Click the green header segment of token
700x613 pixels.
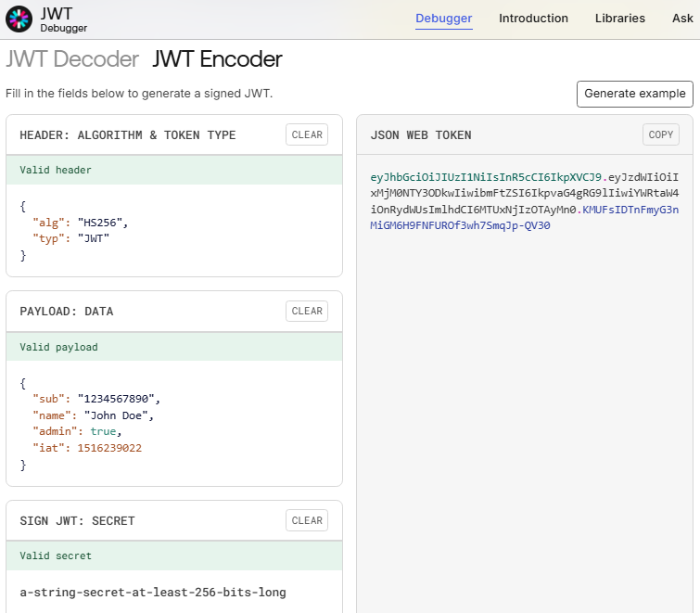click(x=486, y=177)
